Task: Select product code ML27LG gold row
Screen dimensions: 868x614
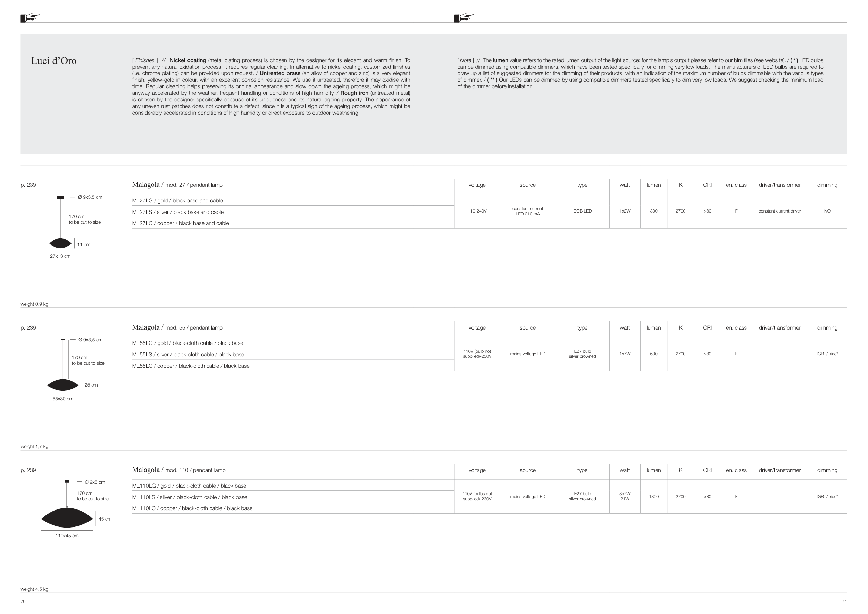Action: pos(177,201)
